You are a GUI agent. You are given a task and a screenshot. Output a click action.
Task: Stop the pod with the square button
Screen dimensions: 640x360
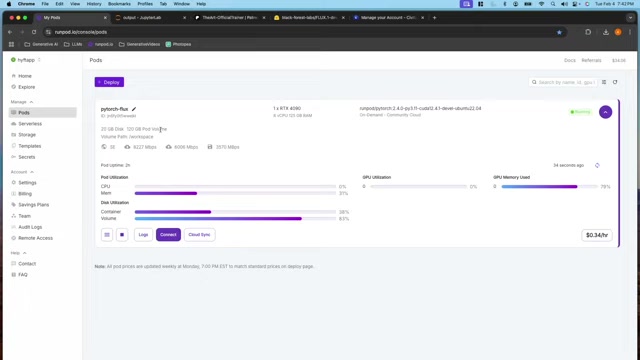pos(122,235)
